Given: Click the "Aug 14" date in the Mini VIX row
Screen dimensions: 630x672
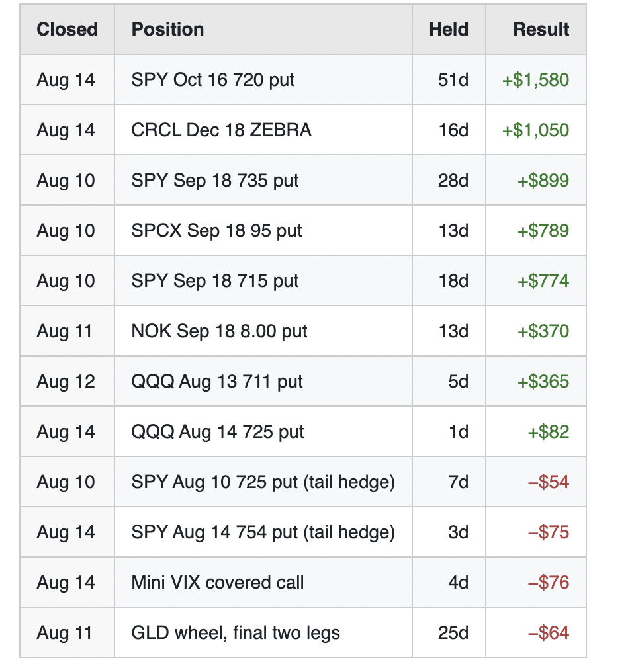Looking at the screenshot, I should (66, 583).
